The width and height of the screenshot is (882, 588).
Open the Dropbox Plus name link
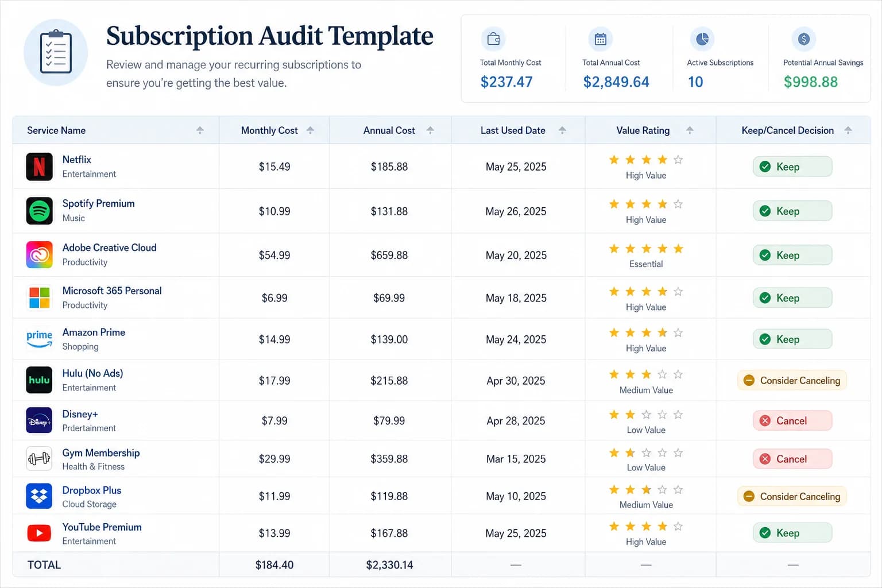pos(91,490)
